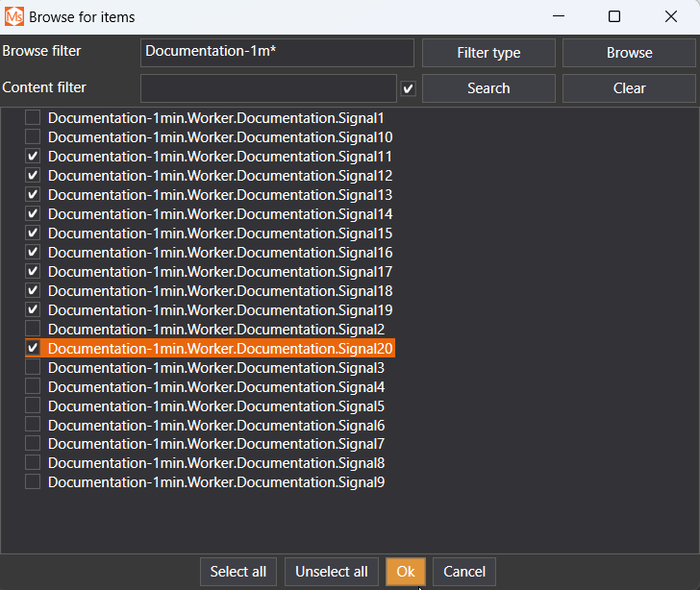Screen dimensions: 700x590
Task: Confirm selection with the Ok button
Action: pyautogui.click(x=405, y=572)
